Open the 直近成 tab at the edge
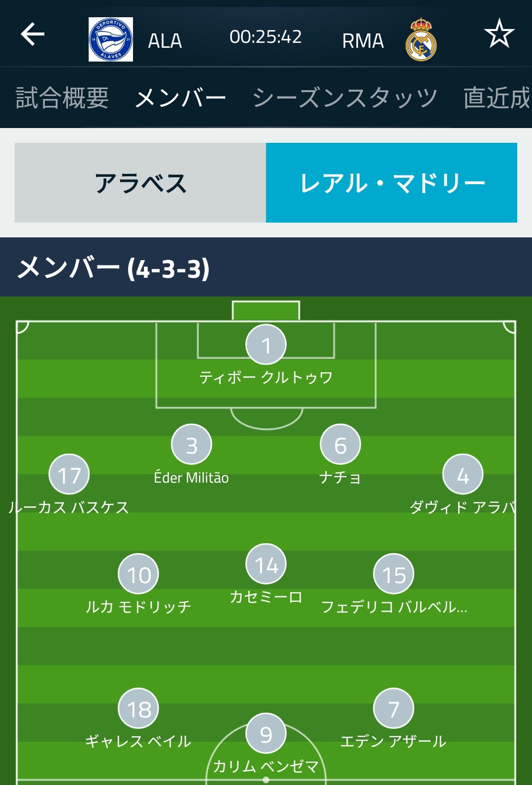The width and height of the screenshot is (532, 785). pyautogui.click(x=497, y=98)
